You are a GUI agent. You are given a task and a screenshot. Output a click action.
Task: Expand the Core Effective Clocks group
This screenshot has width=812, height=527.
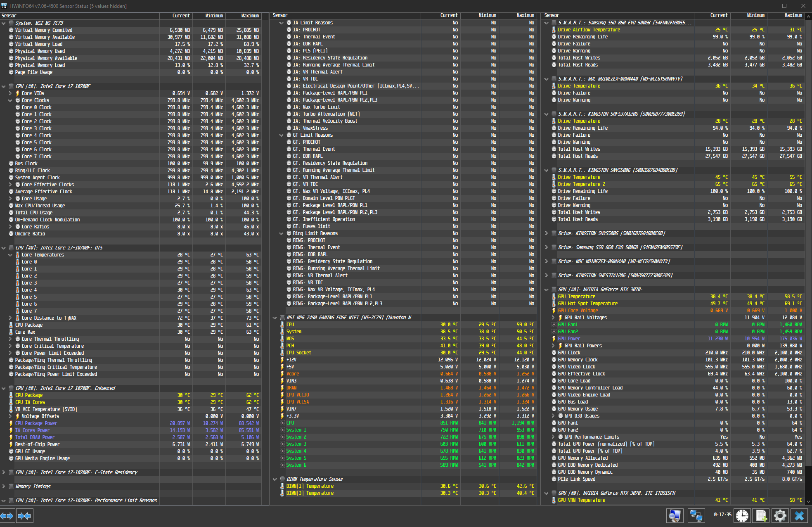pos(10,185)
